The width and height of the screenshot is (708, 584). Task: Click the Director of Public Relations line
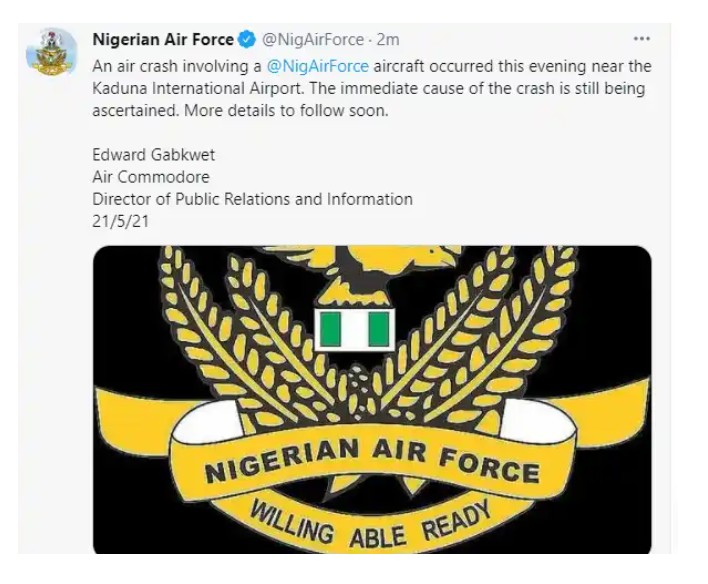[252, 198]
